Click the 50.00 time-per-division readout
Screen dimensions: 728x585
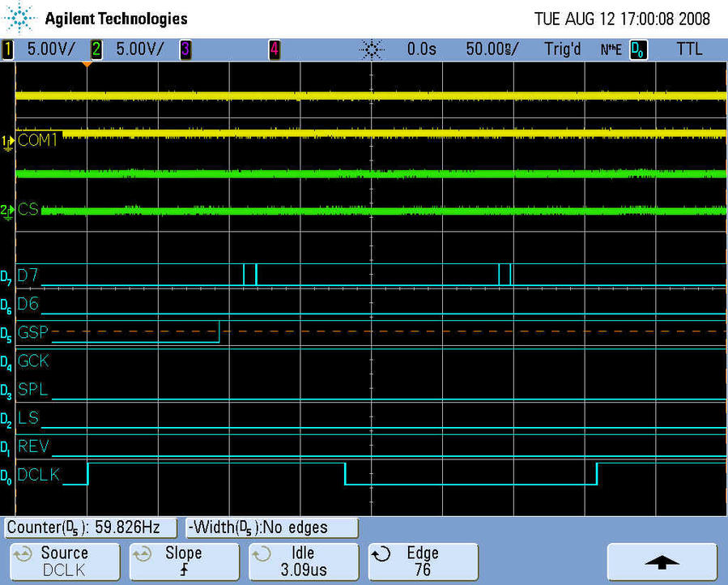click(492, 49)
